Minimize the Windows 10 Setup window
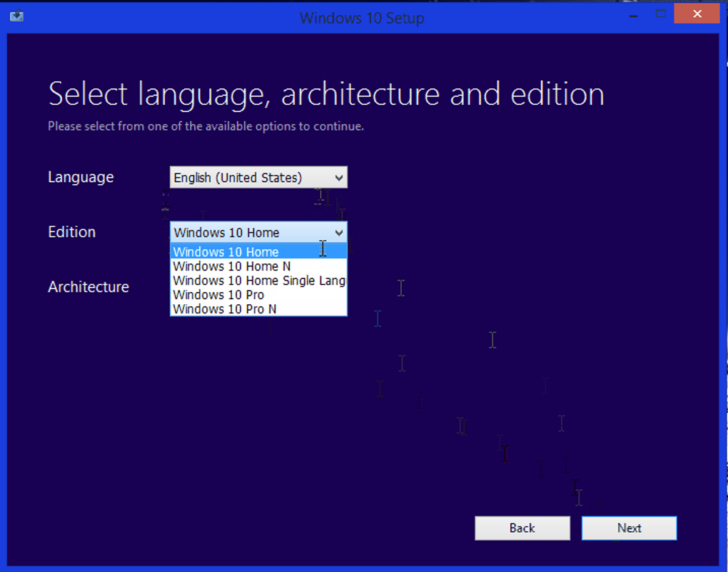This screenshot has width=728, height=572. 633,15
